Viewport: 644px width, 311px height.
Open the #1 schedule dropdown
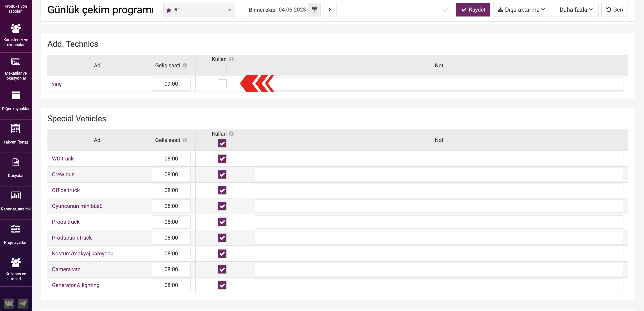point(199,10)
